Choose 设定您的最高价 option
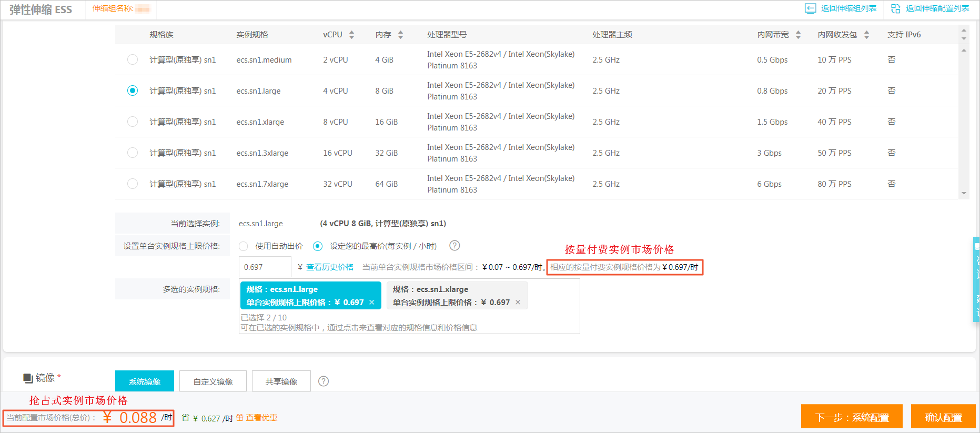This screenshot has height=433, width=980. (318, 246)
